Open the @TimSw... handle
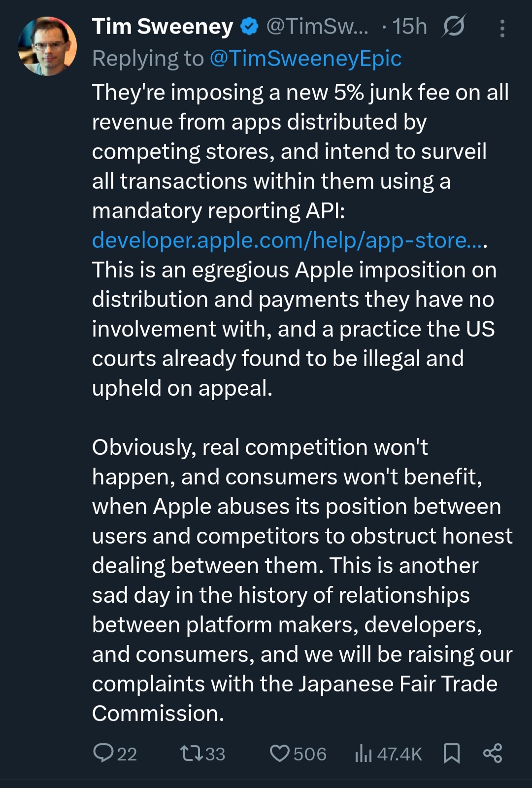The image size is (532, 788). [x=317, y=27]
